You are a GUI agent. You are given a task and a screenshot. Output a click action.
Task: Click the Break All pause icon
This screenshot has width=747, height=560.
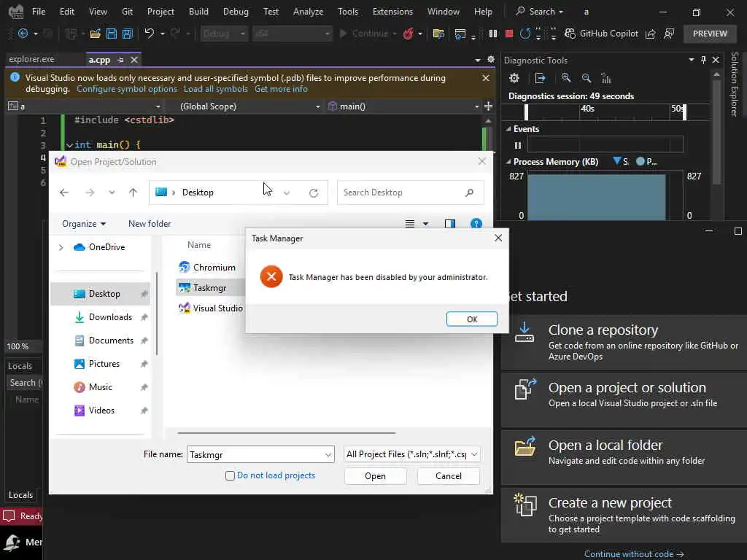493,34
